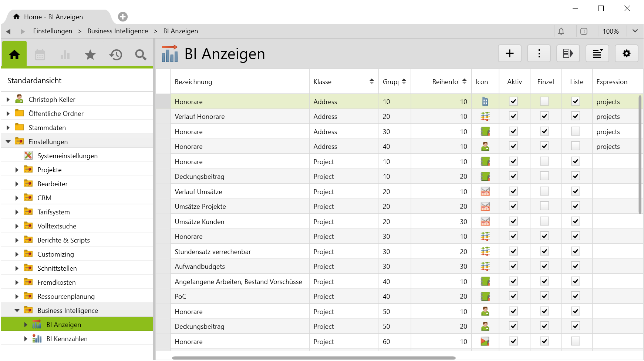The height and width of the screenshot is (361, 644).
Task: Select the Home - BI Anzeigen tab
Action: click(53, 17)
